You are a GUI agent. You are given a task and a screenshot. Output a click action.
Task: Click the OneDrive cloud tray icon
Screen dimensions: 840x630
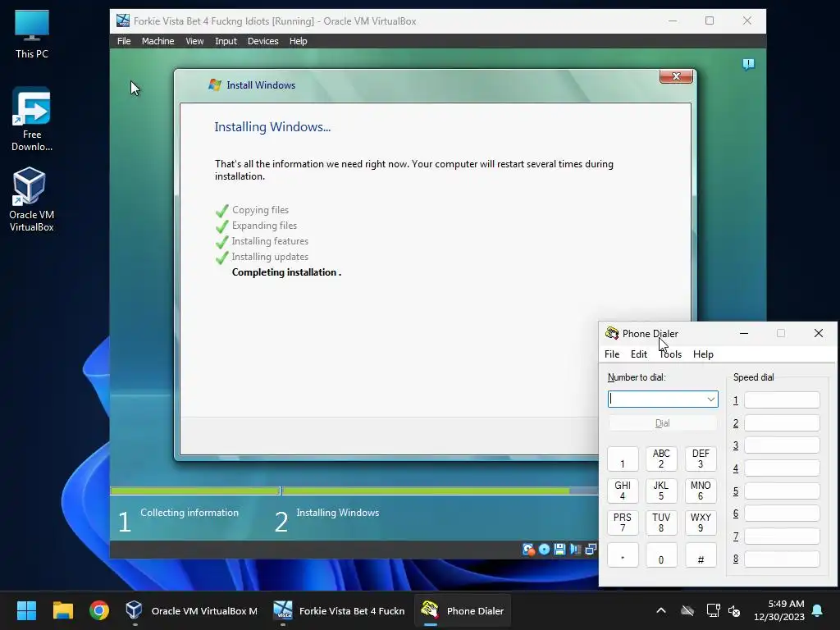(687, 610)
